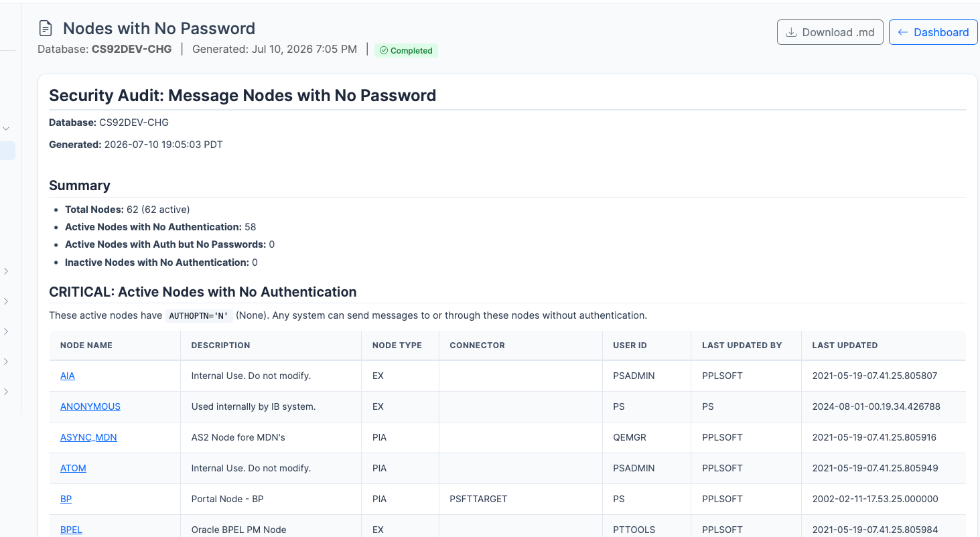This screenshot has width=980, height=537.
Task: Click 'Active Nodes with No Authentication: 58' bullet
Action: [161, 227]
